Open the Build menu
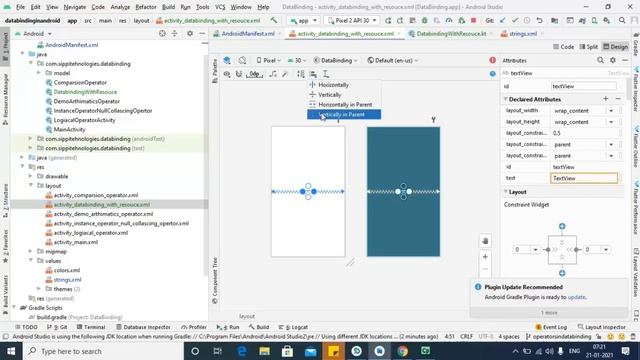Viewport: 640px width, 360px height. pos(168,7)
